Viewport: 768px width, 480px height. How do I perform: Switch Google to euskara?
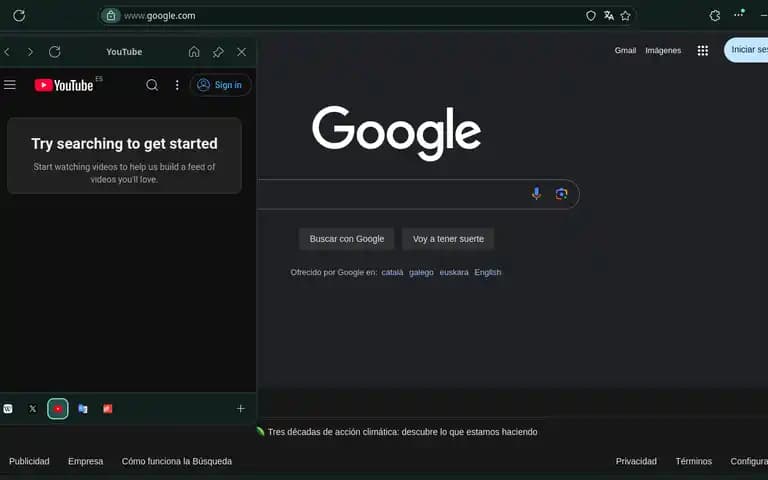(454, 272)
